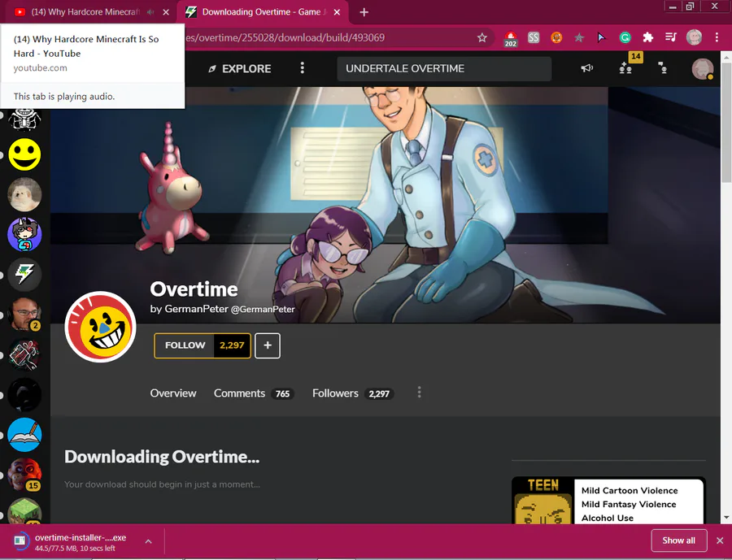Image resolution: width=732 pixels, height=560 pixels.
Task: Close the Downloading Overtime tab
Action: click(x=337, y=12)
